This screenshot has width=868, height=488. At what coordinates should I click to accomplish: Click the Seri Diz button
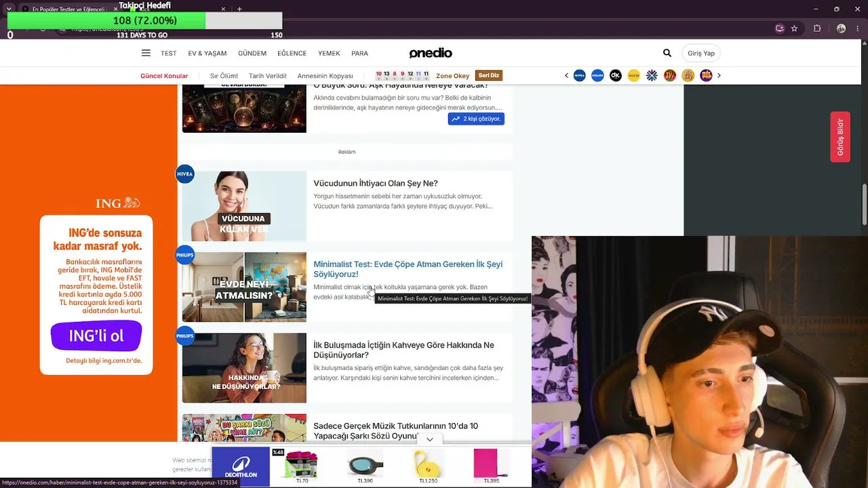point(489,75)
